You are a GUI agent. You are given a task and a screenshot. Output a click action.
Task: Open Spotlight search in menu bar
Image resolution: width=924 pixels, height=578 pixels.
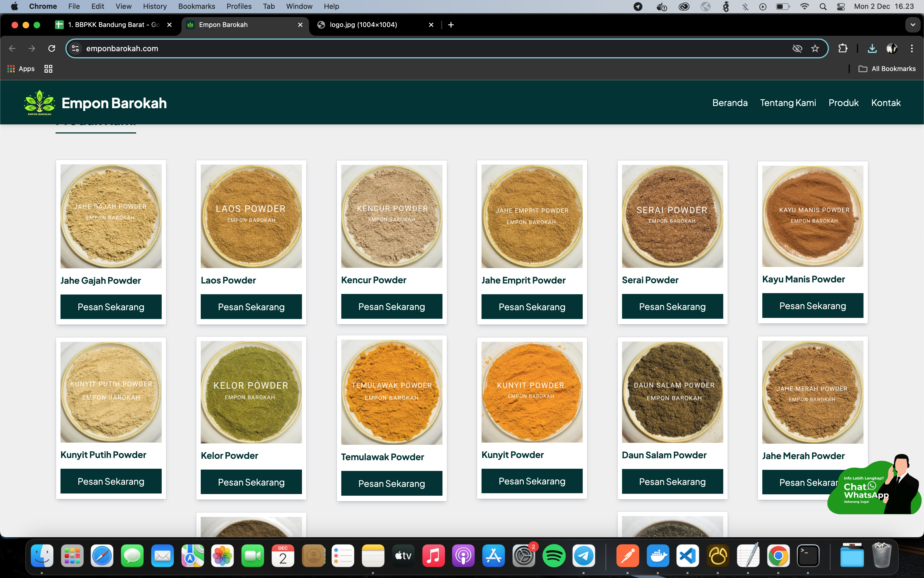coord(823,7)
